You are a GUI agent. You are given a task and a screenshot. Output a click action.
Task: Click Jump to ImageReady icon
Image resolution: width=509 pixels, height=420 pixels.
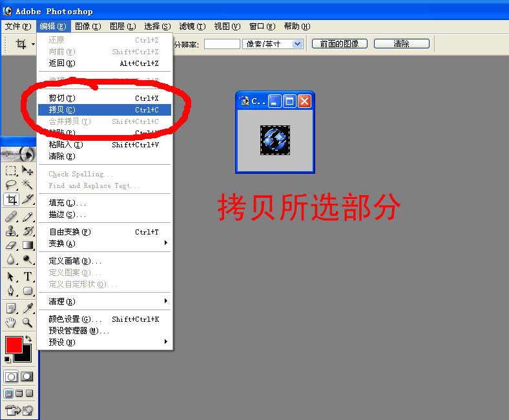19,410
